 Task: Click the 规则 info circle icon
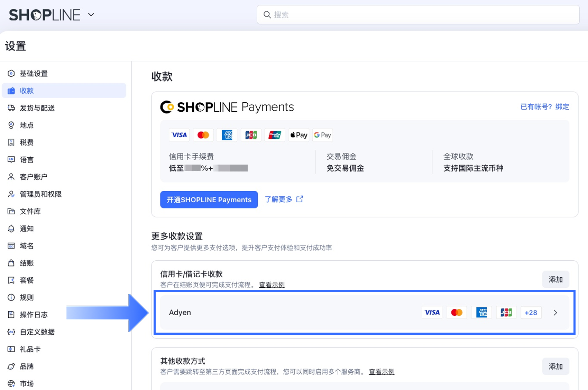tap(11, 297)
